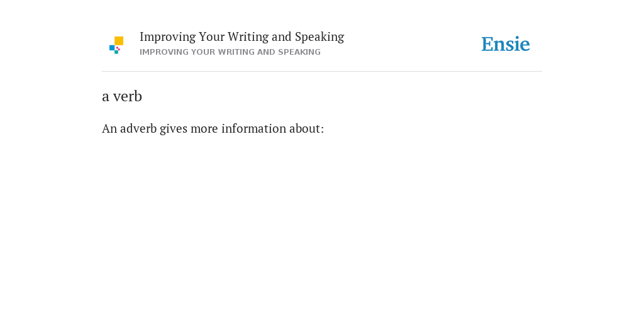Click the yellow square in the logo
Screen dimensions: 644x322
[x=119, y=41]
